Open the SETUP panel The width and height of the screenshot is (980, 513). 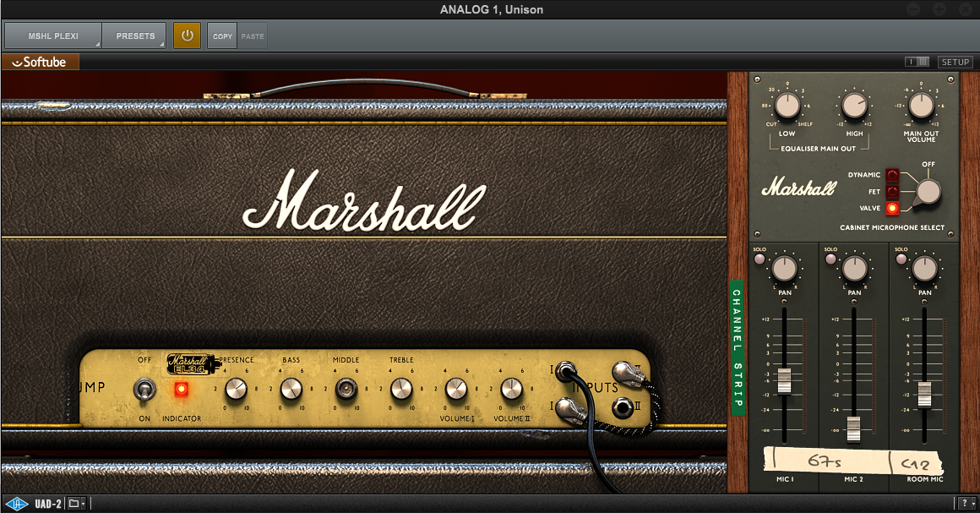click(x=955, y=62)
